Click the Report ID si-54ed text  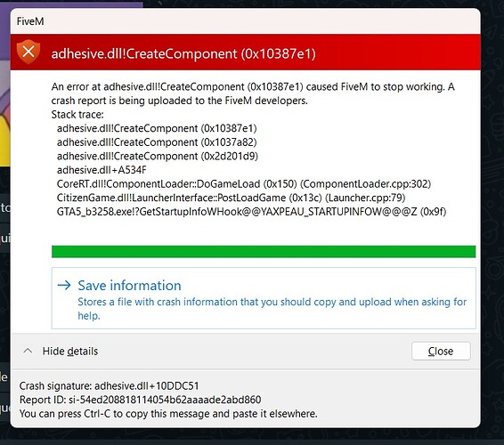(140, 400)
